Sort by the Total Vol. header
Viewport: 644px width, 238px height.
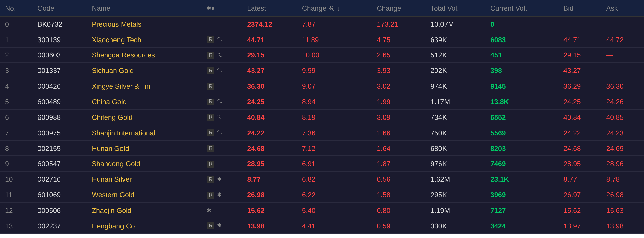pyautogui.click(x=445, y=8)
